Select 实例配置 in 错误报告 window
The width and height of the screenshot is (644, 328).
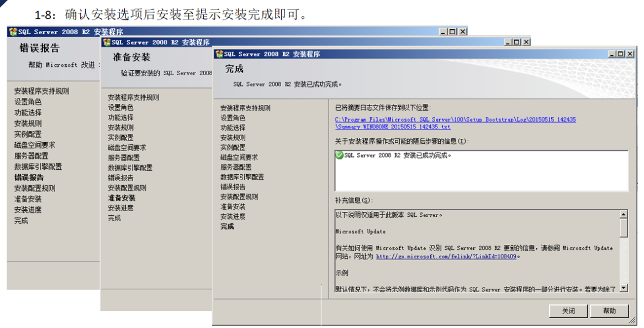coord(28,134)
